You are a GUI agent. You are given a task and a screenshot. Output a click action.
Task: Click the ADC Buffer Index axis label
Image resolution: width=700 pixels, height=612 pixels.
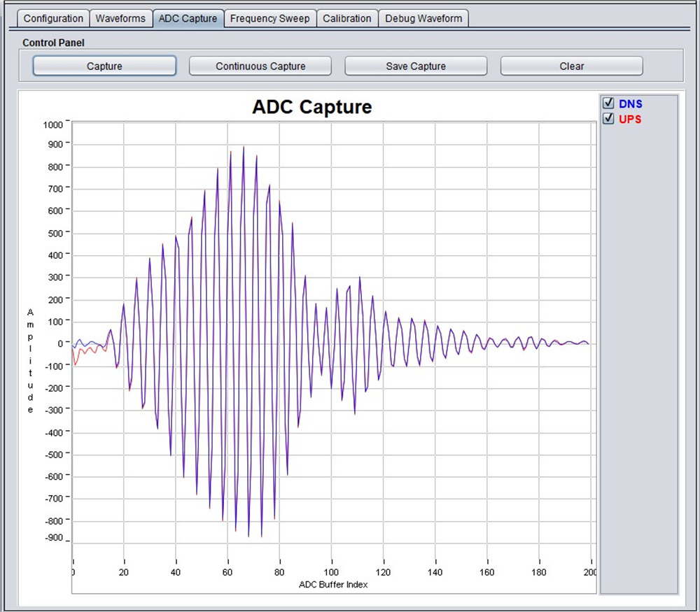pos(333,585)
